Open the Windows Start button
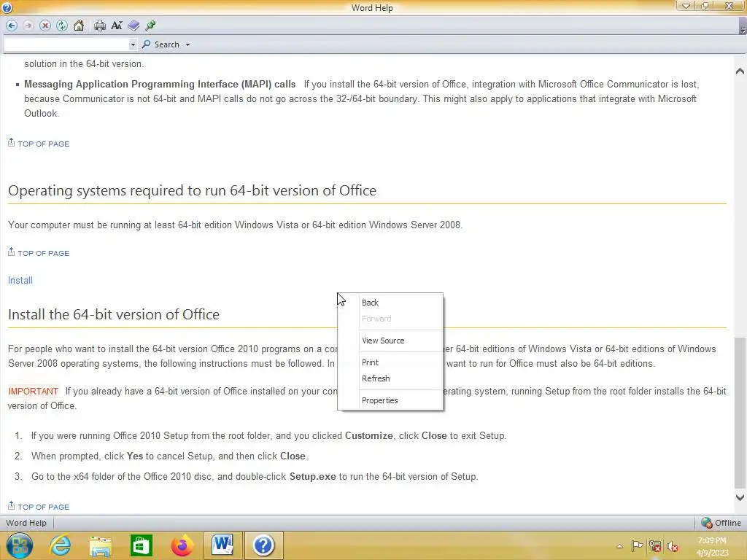 20,545
